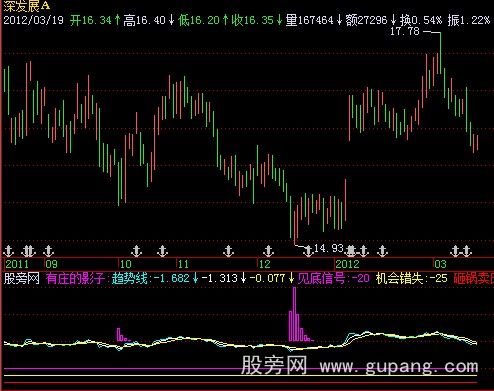This screenshot has width=494, height=391.
Task: Click the leftmost anchor marker above 2011
Action: (8, 250)
